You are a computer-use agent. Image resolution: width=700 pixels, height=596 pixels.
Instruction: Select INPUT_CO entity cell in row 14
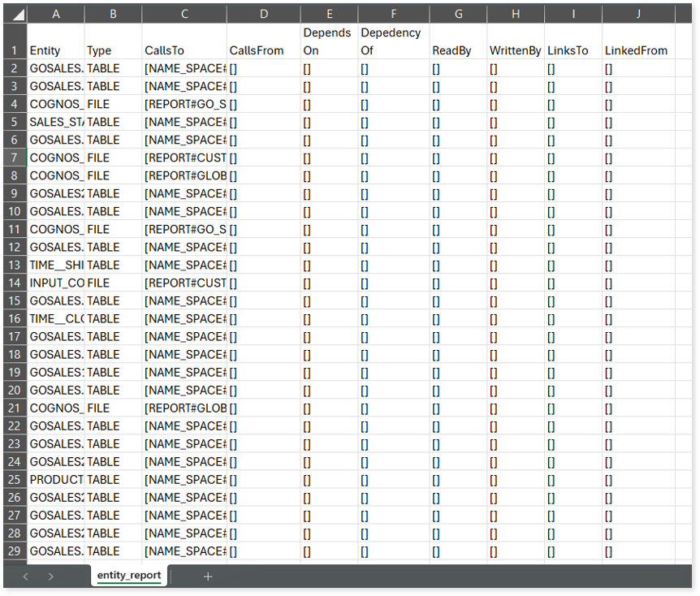click(55, 283)
